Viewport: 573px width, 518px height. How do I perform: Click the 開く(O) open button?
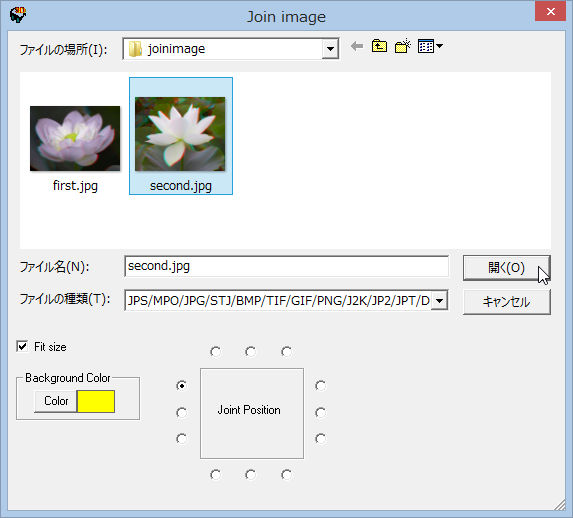point(506,268)
